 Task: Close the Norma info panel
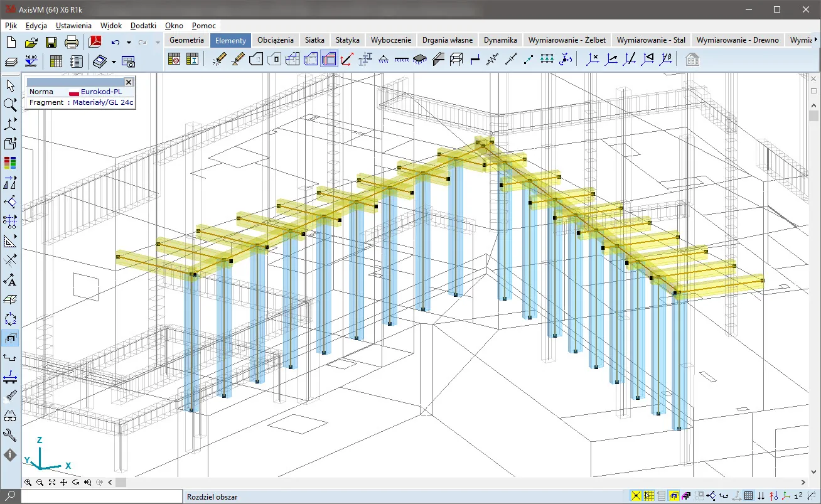(x=129, y=82)
